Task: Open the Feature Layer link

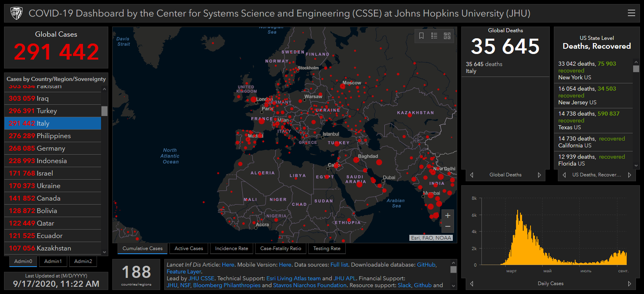Action: 184,271
